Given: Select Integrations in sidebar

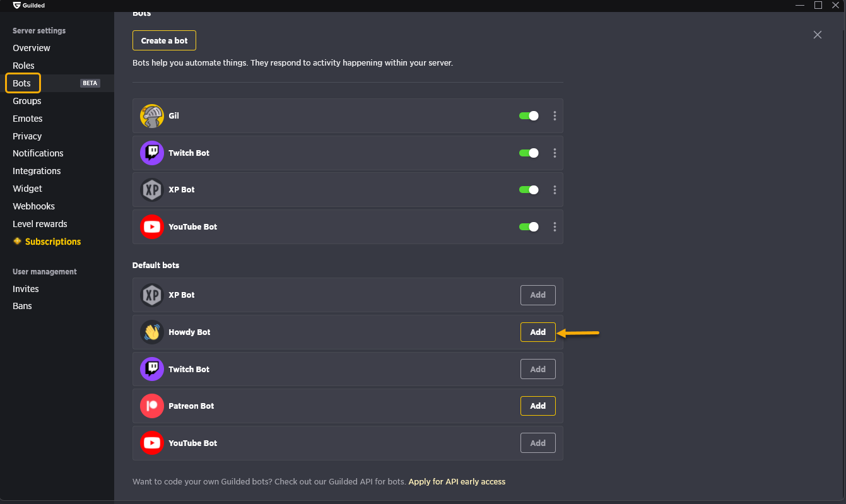Looking at the screenshot, I should tap(37, 171).
